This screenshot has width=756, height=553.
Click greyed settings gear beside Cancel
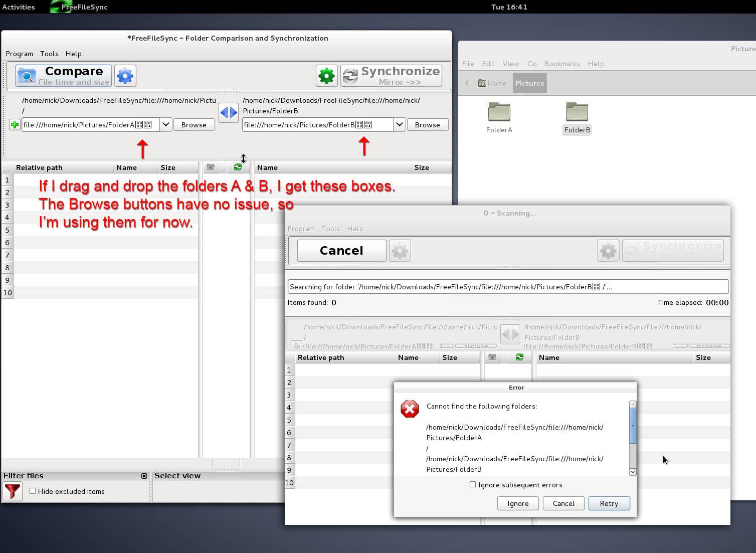coord(400,251)
